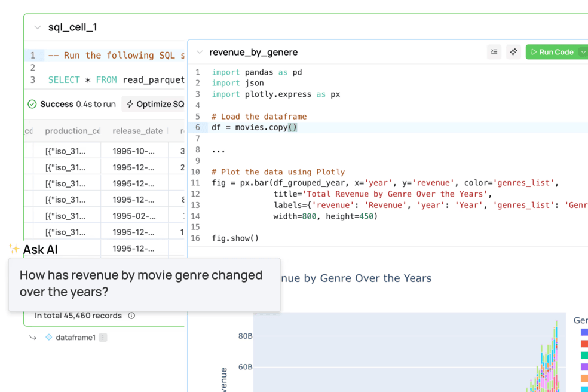Open the Run Code dropdown arrow

(583, 52)
